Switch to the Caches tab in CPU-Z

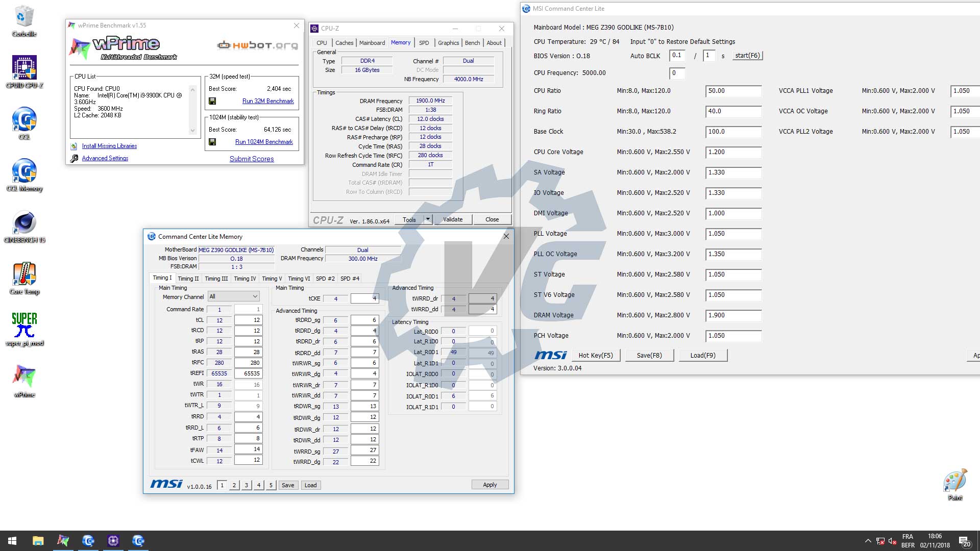pyautogui.click(x=344, y=43)
